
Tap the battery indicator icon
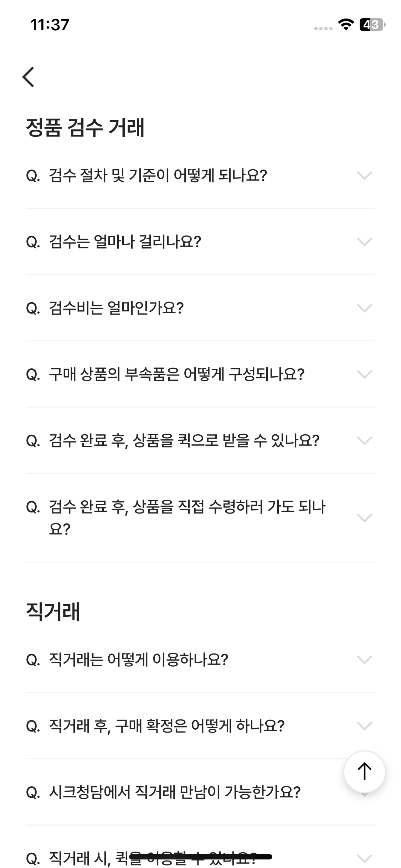click(x=372, y=25)
